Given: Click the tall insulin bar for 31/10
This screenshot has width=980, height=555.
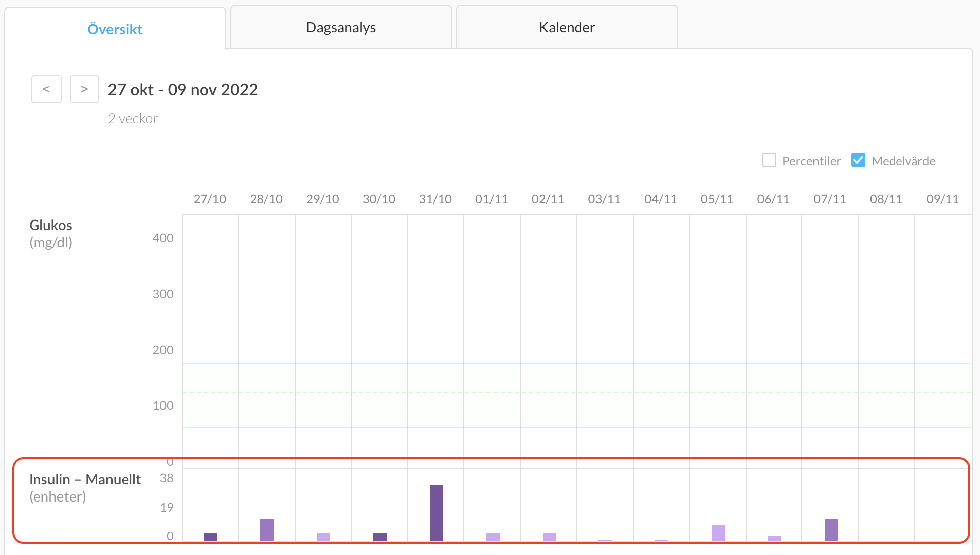Looking at the screenshot, I should (437, 513).
